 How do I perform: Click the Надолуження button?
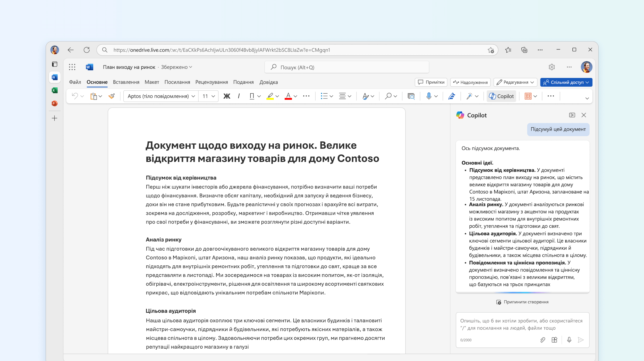click(x=470, y=82)
